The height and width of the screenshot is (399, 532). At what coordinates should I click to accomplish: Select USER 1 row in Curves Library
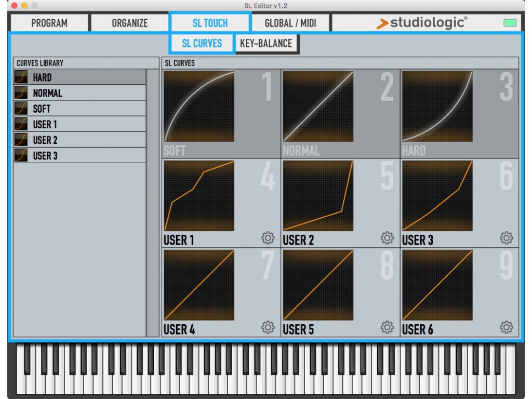click(x=79, y=124)
